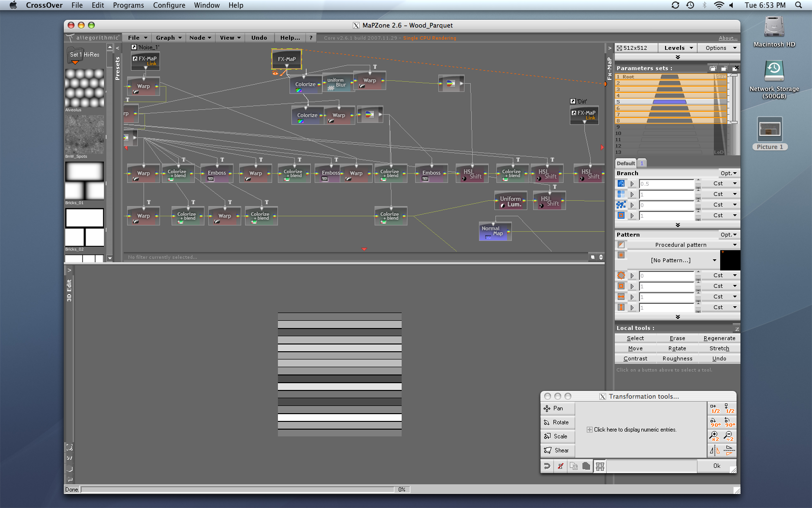The image size is (812, 508).
Task: Select the Shear transformation tool
Action: pos(557,450)
